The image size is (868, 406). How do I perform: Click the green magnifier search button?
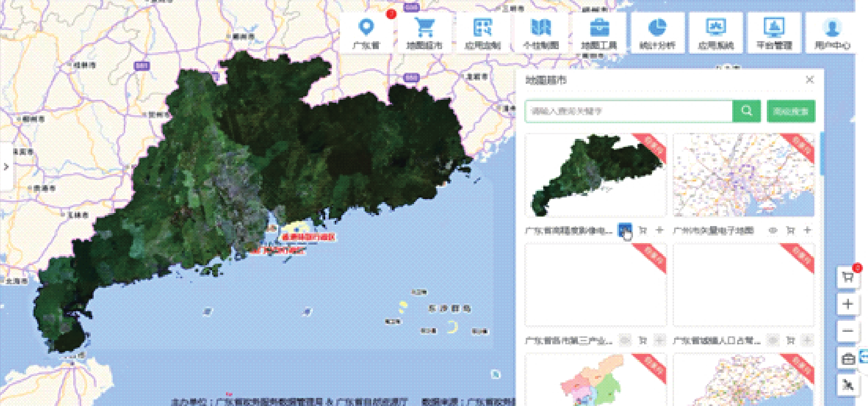pyautogui.click(x=747, y=111)
